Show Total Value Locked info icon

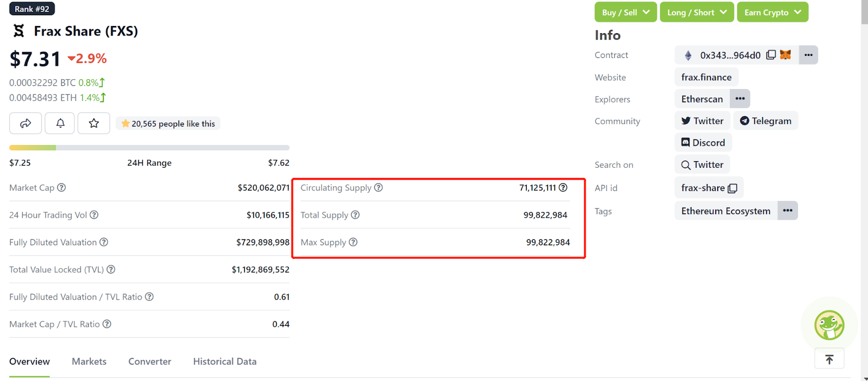point(111,269)
